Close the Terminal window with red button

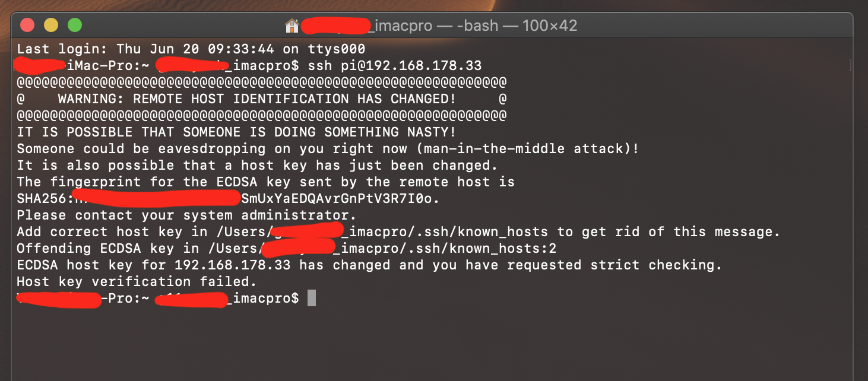(27, 25)
